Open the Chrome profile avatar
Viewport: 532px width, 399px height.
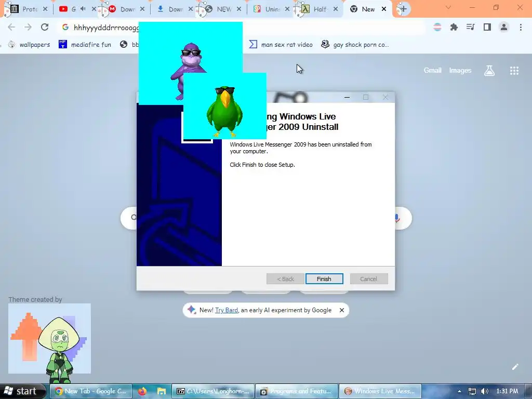pyautogui.click(x=504, y=27)
